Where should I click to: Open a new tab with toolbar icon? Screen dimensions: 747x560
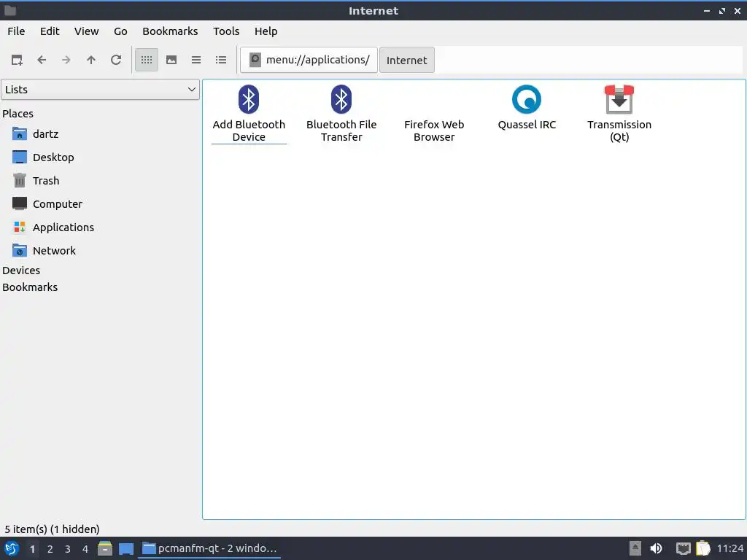click(x=17, y=60)
